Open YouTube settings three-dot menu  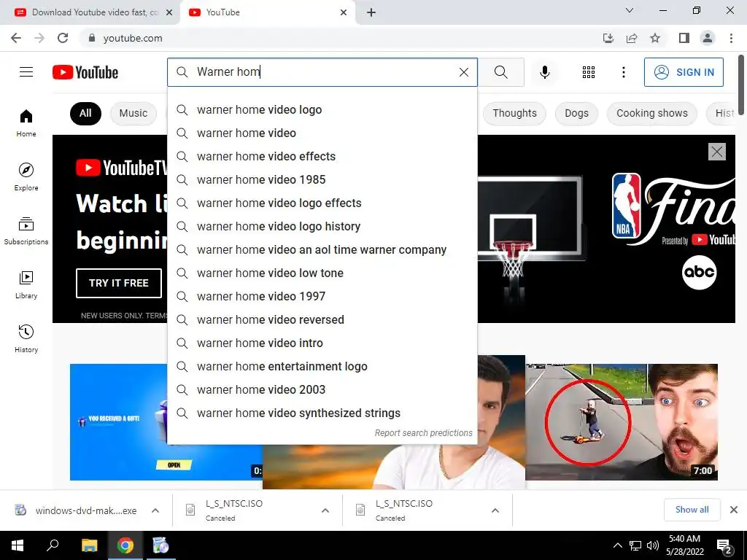[x=623, y=72]
